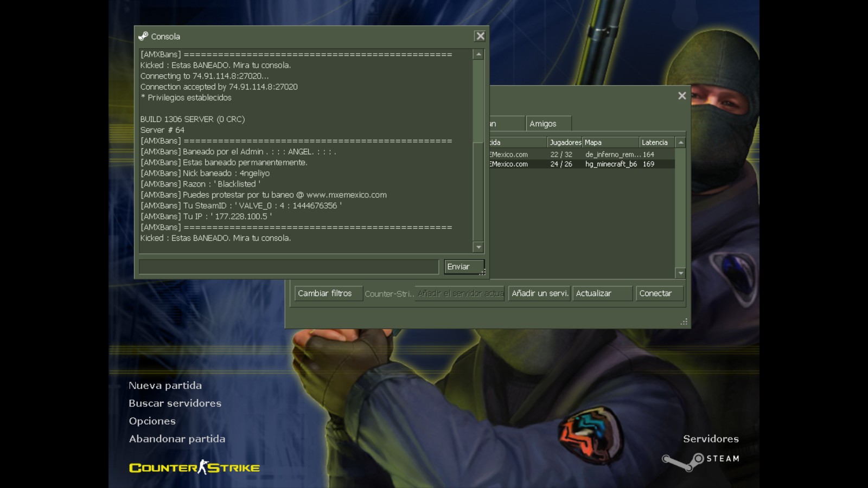Screen dimensions: 868x488
Task: Click Añadir un servidor button
Action: [539, 293]
